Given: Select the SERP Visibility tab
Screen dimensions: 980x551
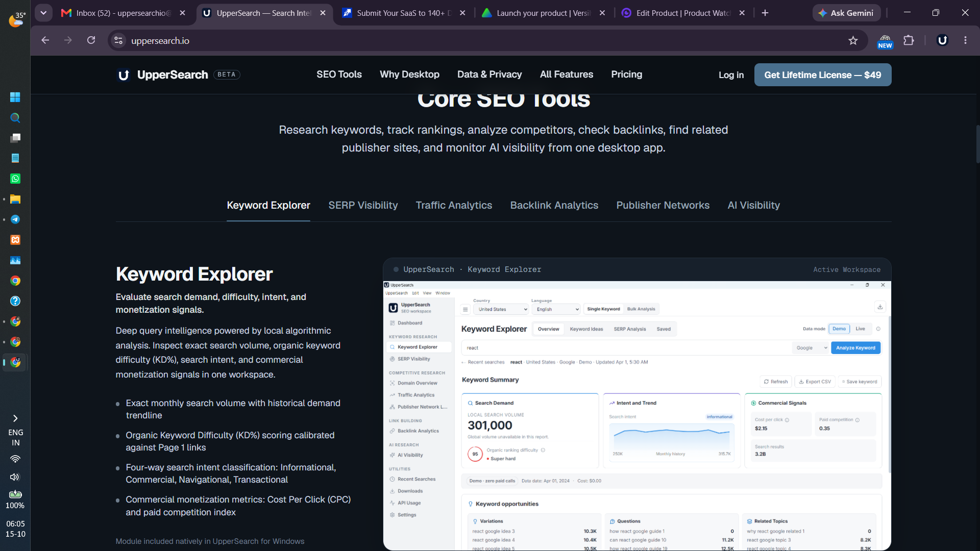Looking at the screenshot, I should 363,205.
